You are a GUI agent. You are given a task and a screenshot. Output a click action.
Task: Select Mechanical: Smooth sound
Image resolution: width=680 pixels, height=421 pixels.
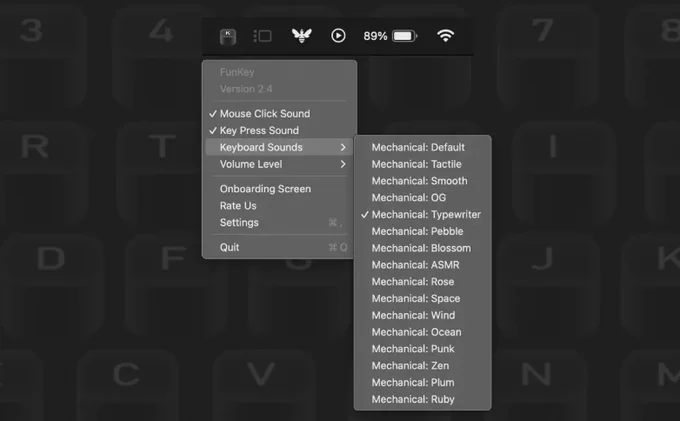pos(422,181)
